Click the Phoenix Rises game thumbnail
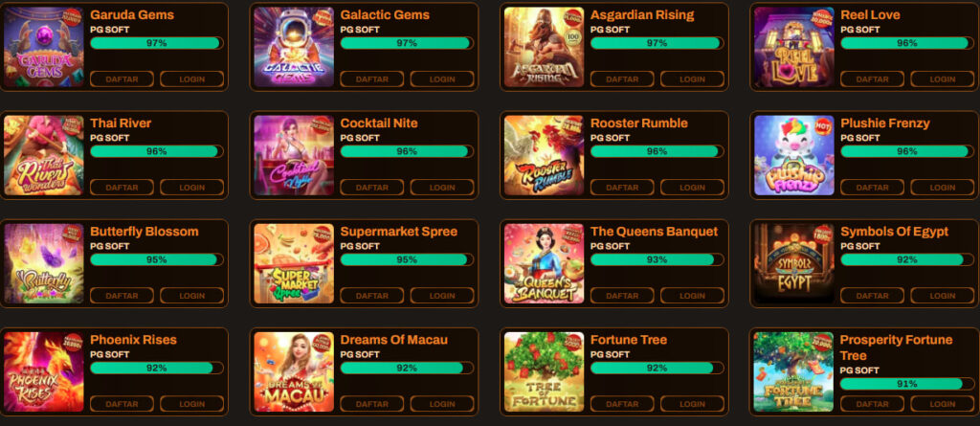Viewport: 980px width, 426px height. coord(44,371)
